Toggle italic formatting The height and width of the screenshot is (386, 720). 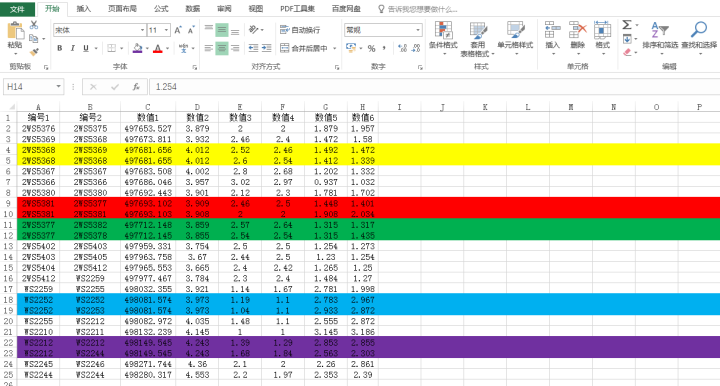(73, 48)
